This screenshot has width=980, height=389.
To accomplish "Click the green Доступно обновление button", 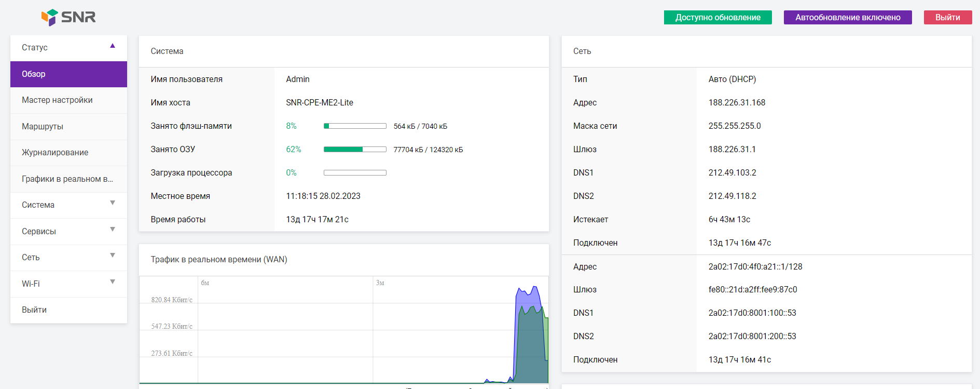I will pyautogui.click(x=717, y=18).
